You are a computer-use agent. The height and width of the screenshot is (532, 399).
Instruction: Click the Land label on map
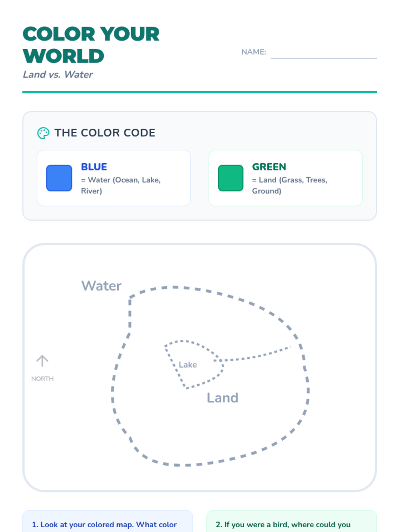coord(222,398)
